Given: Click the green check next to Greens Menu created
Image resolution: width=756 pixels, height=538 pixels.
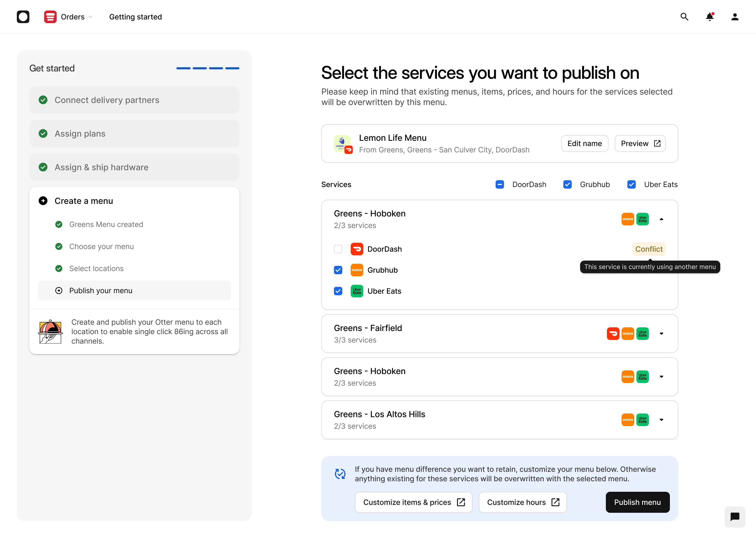Looking at the screenshot, I should [59, 225].
